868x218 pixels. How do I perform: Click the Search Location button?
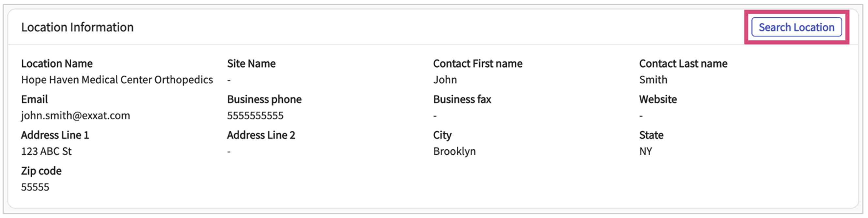coord(796,27)
